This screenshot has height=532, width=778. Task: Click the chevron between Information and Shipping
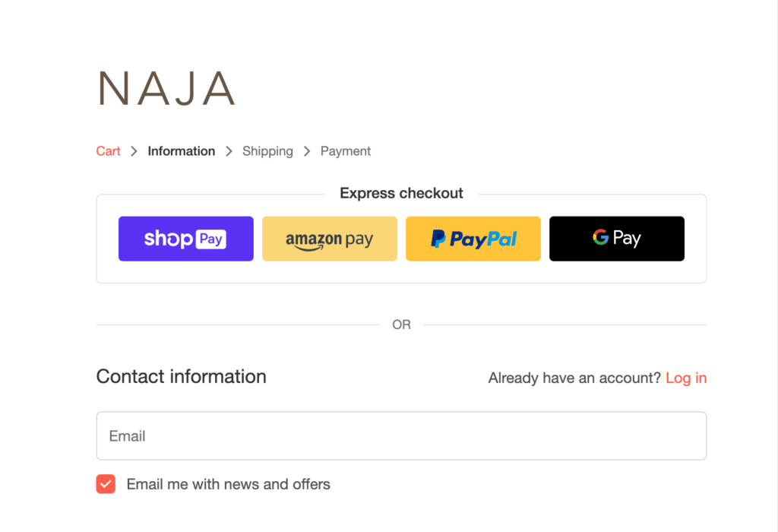[x=229, y=151]
